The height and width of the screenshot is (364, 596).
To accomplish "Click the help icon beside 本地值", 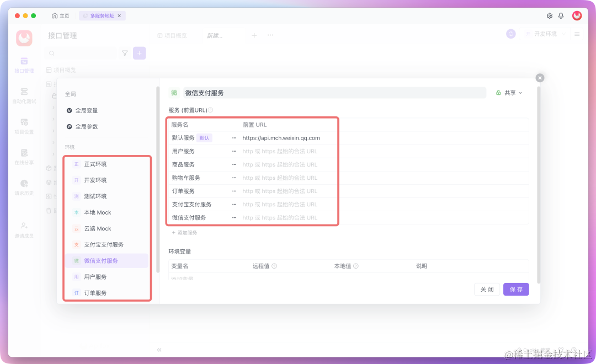I will point(356,266).
